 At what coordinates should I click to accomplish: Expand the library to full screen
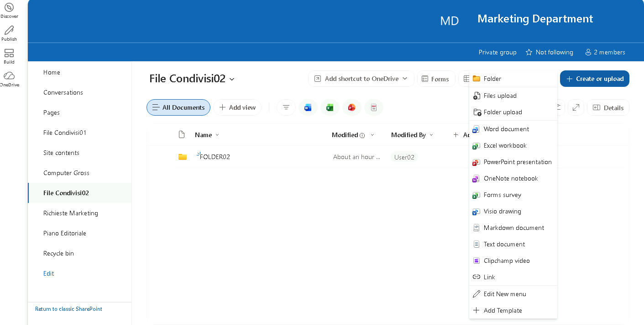576,107
